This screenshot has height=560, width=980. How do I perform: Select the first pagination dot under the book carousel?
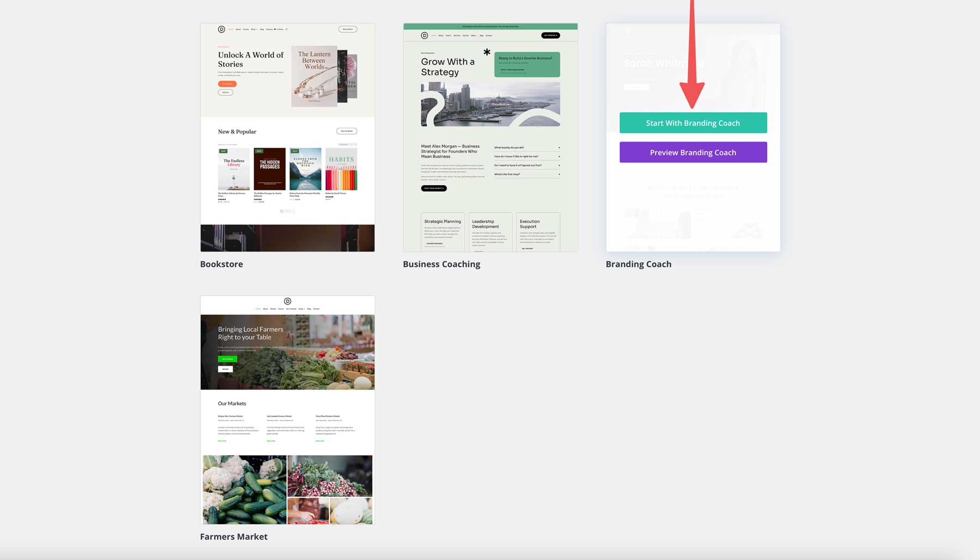click(281, 211)
